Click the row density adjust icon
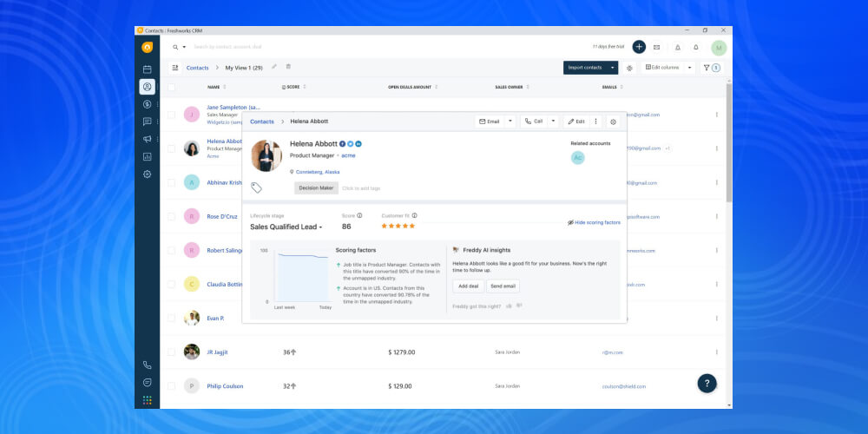The height and width of the screenshot is (434, 868). click(629, 68)
